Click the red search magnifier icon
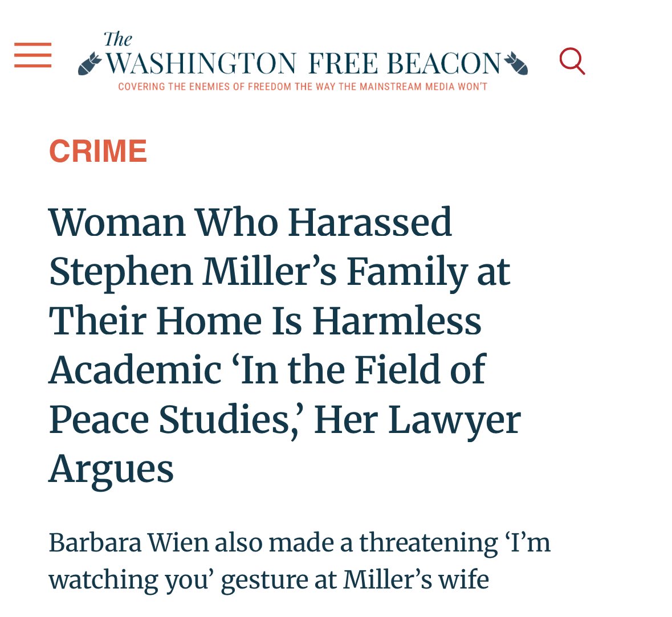The width and height of the screenshot is (672, 617). click(x=572, y=60)
